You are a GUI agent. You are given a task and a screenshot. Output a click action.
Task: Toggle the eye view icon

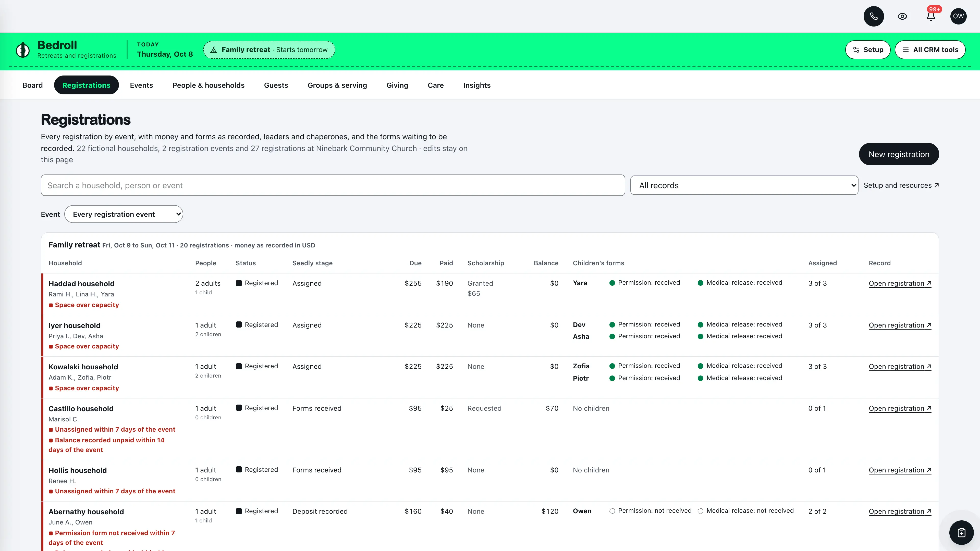[902, 16]
